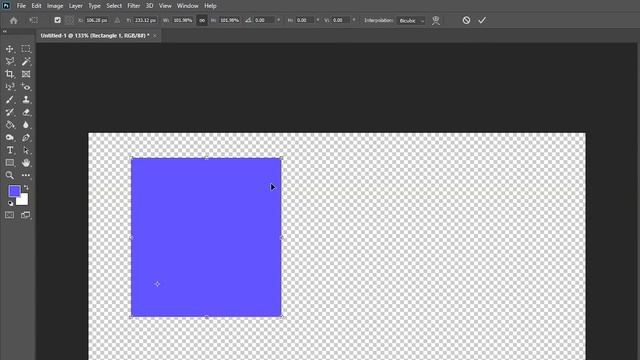Select the Polygonal Lasso tool
This screenshot has width=640, height=360.
pos(10,62)
